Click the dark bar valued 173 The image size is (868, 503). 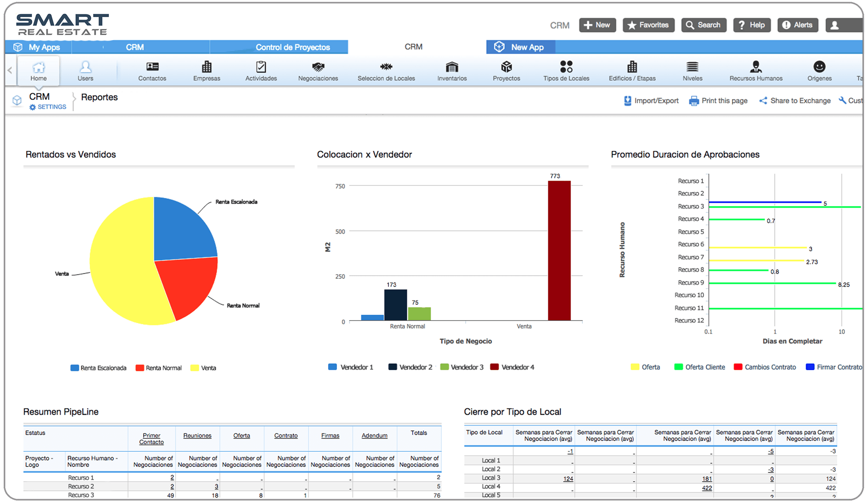coord(395,305)
